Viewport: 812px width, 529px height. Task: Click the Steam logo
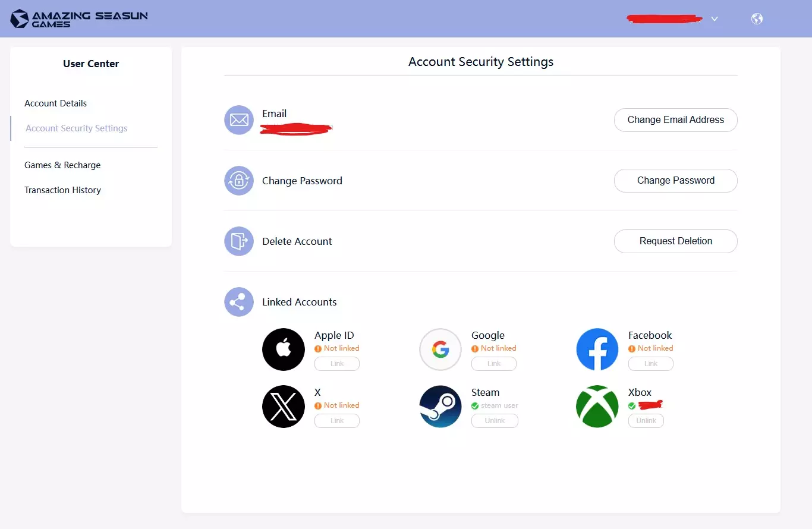click(x=440, y=407)
